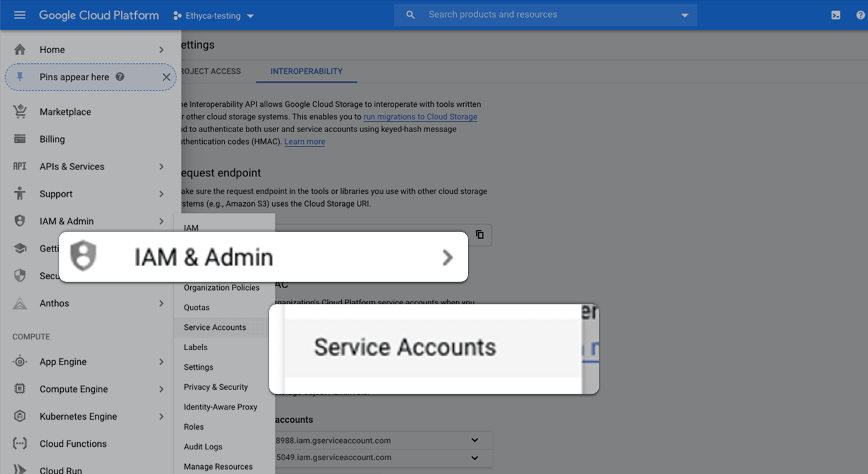The height and width of the screenshot is (474, 868).
Task: Expand the APIs & Services chevron
Action: coord(162,167)
